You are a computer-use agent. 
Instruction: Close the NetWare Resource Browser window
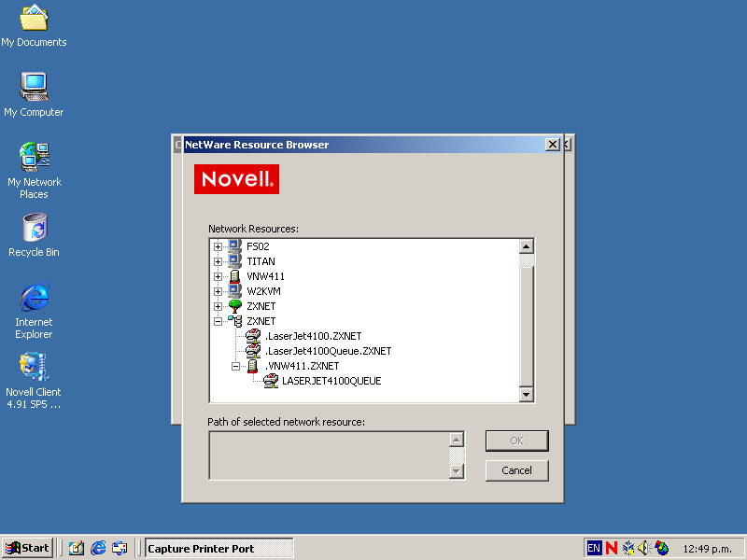click(552, 145)
